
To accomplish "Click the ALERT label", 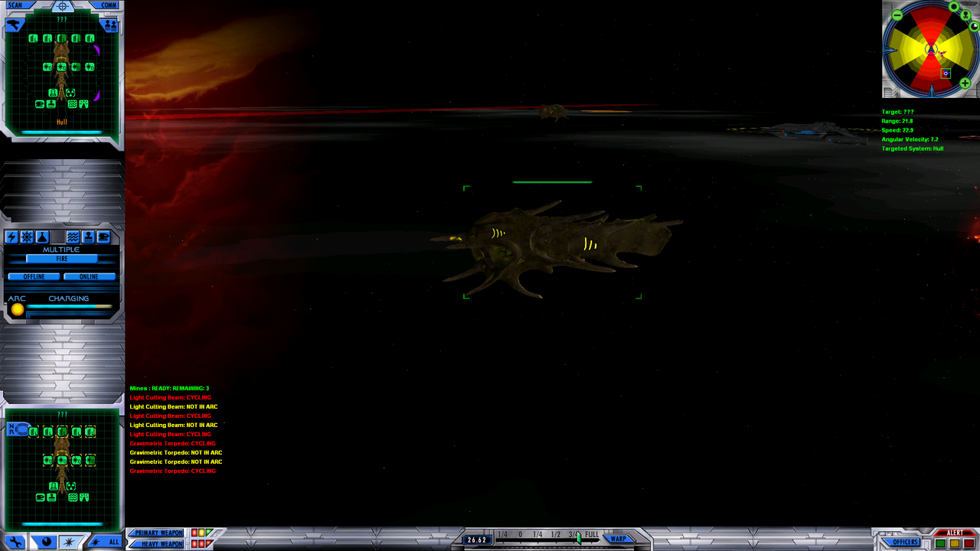I will (x=955, y=533).
